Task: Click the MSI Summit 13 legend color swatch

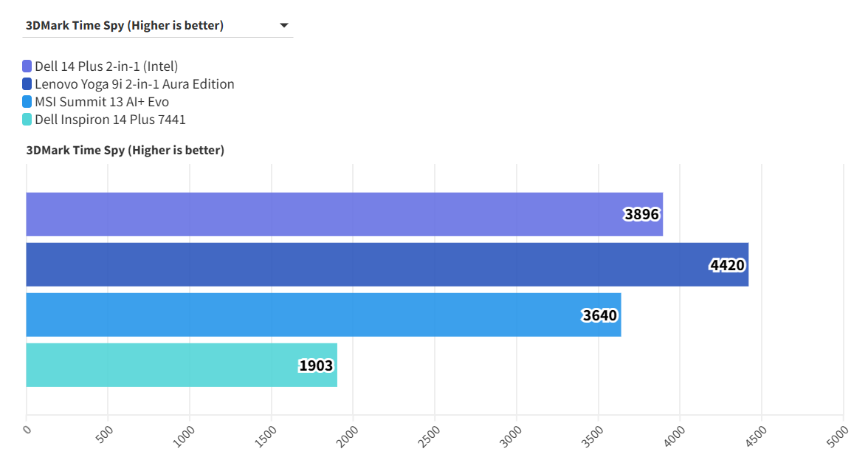Action: 27,102
